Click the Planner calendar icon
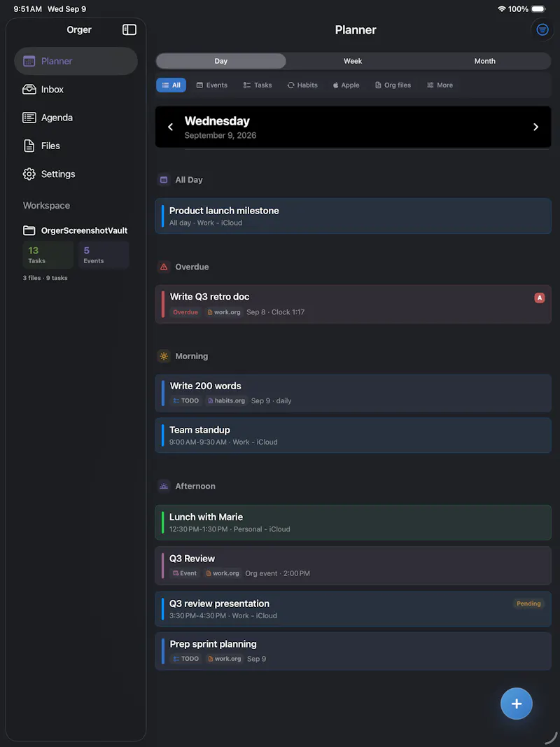This screenshot has width=560, height=747. click(29, 61)
